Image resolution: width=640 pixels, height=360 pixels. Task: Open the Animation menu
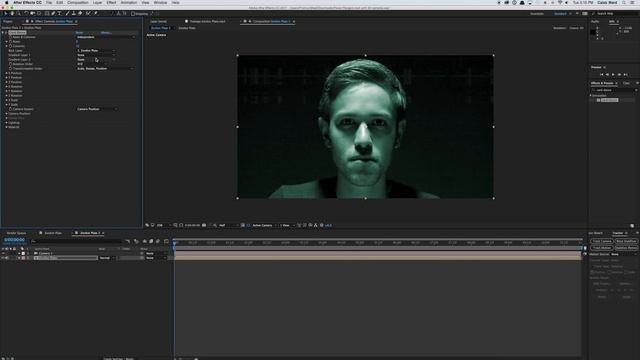129,2
